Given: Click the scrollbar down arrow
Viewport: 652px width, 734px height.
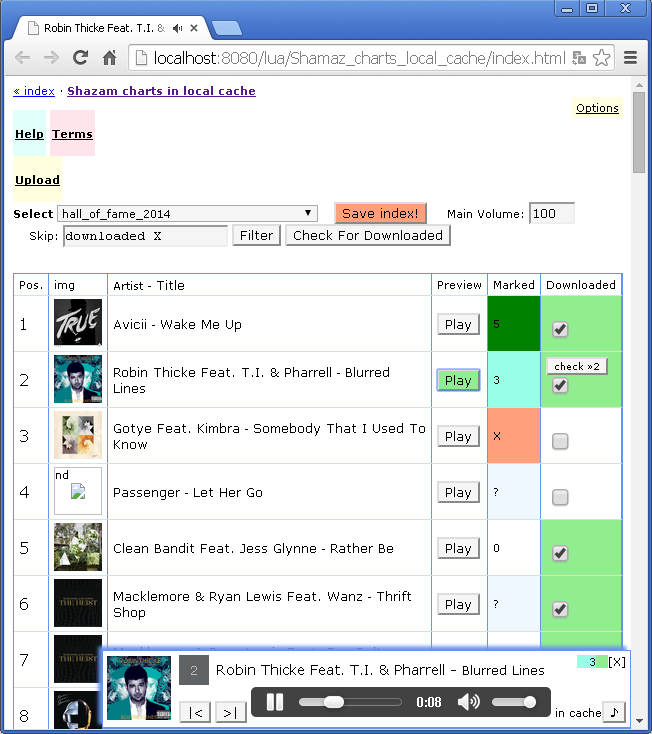Looking at the screenshot, I should click(x=639, y=721).
